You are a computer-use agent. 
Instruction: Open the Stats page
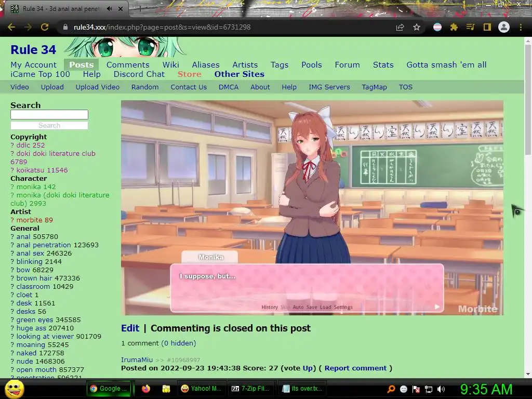click(x=383, y=65)
